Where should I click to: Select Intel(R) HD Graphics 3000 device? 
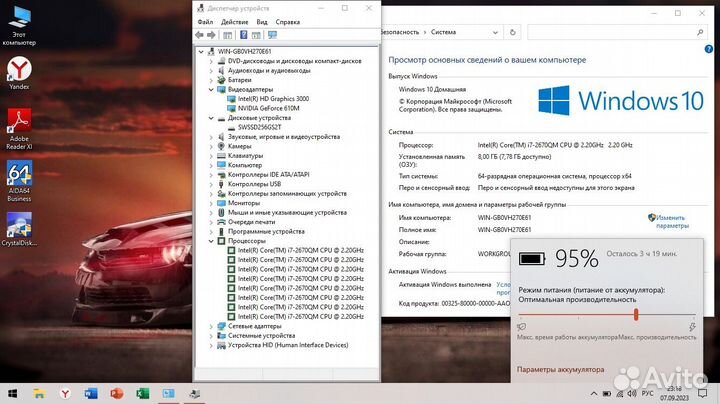273,99
